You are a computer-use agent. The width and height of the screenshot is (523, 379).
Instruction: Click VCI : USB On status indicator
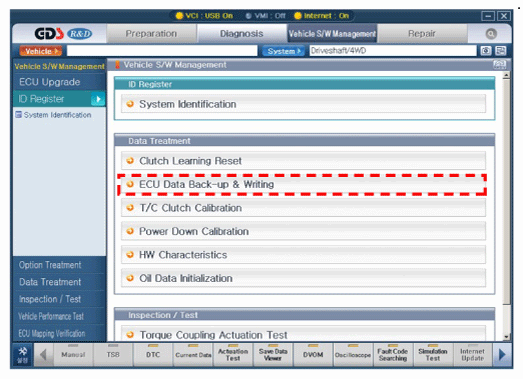[x=204, y=16]
